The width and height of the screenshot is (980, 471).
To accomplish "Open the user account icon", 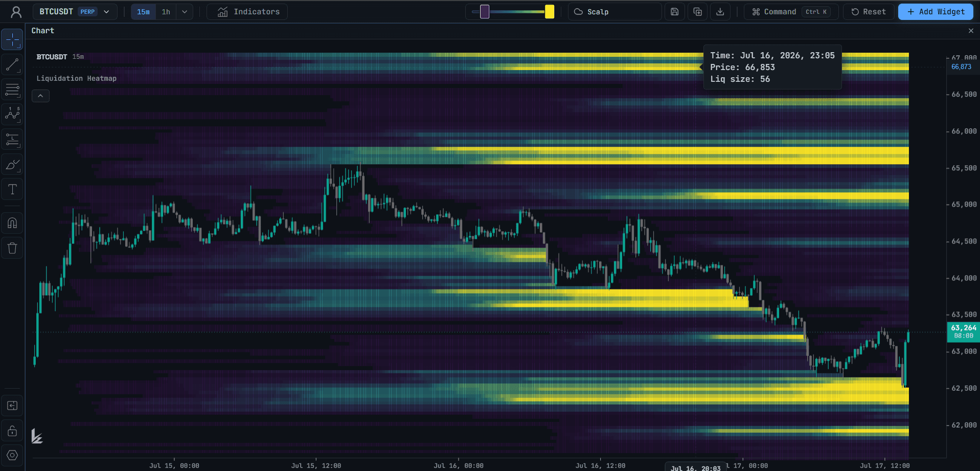I will pyautogui.click(x=16, y=12).
